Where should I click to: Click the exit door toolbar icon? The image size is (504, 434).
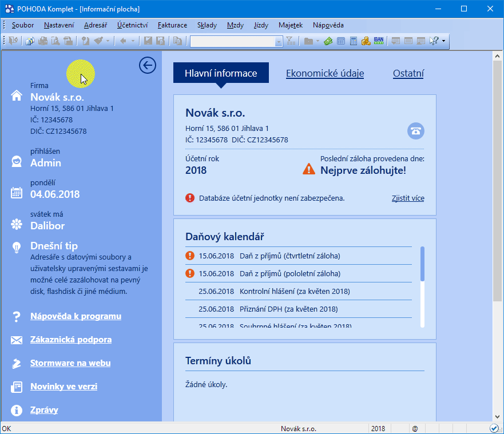pyautogui.click(x=14, y=41)
